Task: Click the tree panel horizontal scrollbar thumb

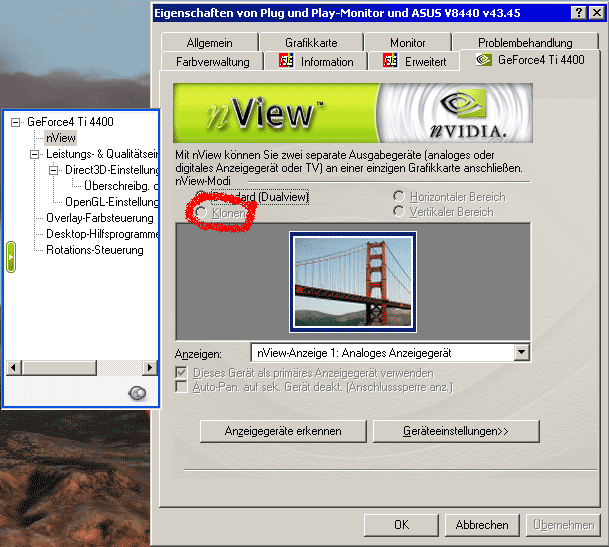Action: [x=59, y=367]
